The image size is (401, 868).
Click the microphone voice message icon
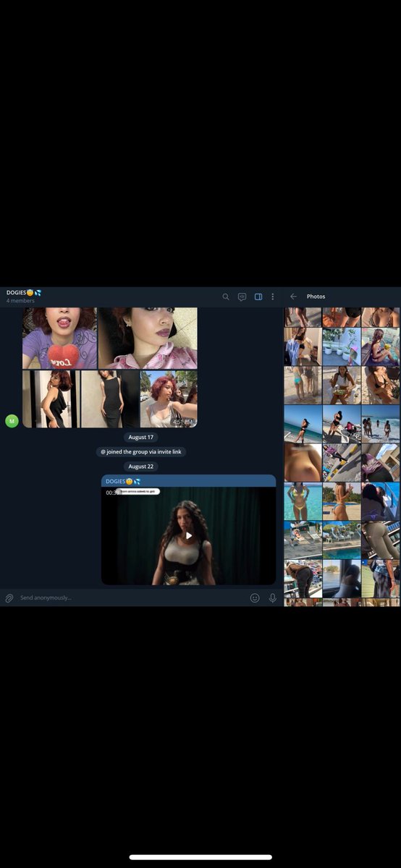[273, 598]
